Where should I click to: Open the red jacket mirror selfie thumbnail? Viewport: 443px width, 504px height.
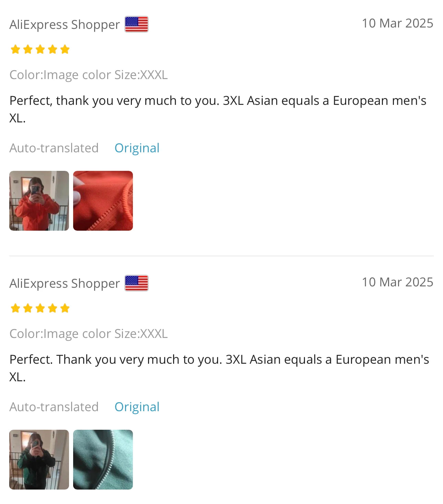39,201
